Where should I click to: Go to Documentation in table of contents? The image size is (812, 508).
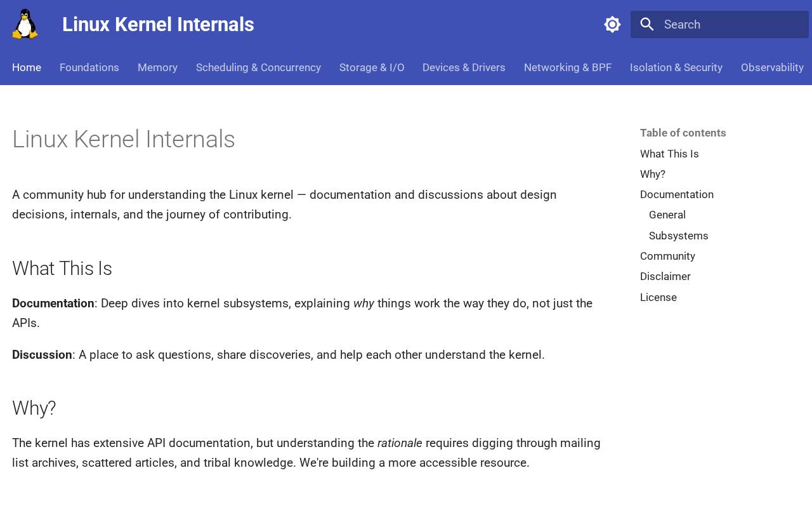point(677,194)
